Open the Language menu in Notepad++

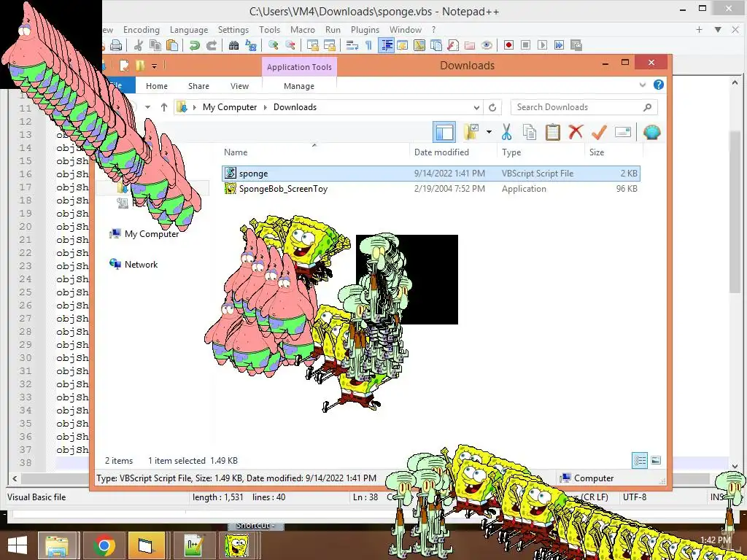(x=189, y=29)
